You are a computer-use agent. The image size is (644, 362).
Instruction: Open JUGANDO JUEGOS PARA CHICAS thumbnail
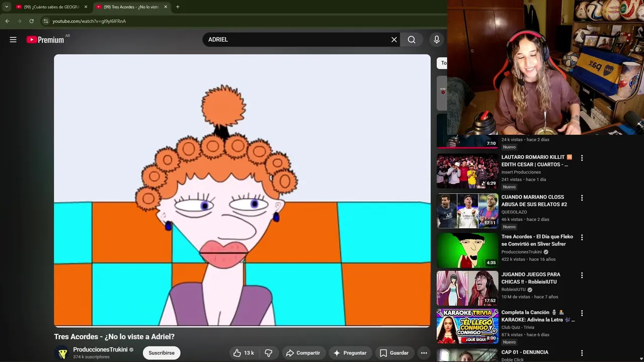pyautogui.click(x=467, y=288)
